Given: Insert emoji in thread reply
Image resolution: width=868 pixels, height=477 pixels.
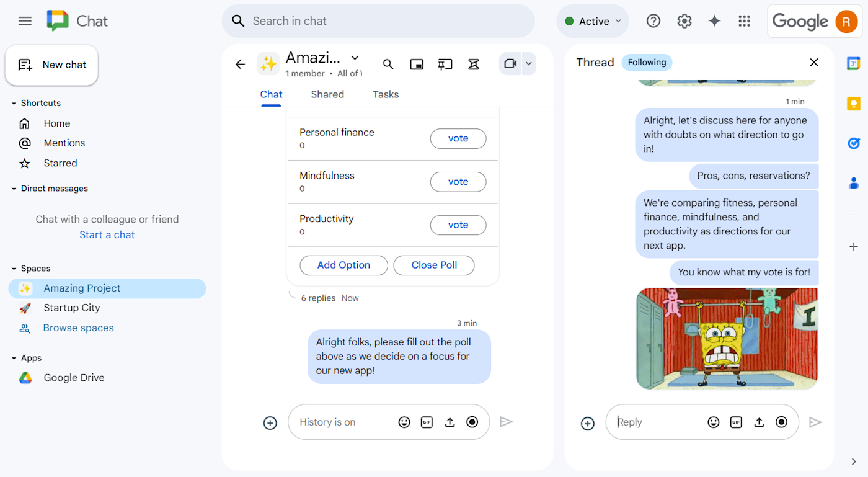Looking at the screenshot, I should tap(714, 422).
